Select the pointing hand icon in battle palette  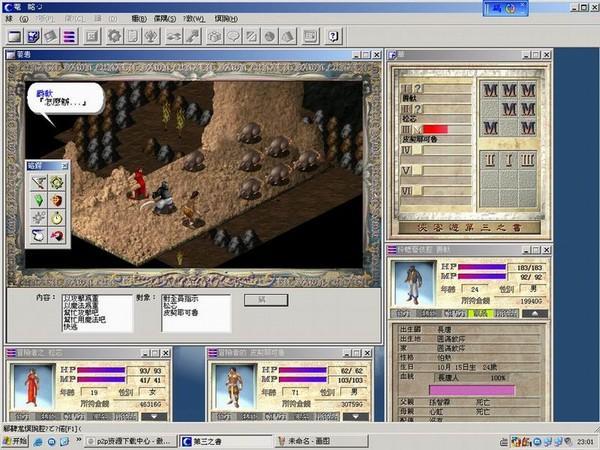coord(39,235)
